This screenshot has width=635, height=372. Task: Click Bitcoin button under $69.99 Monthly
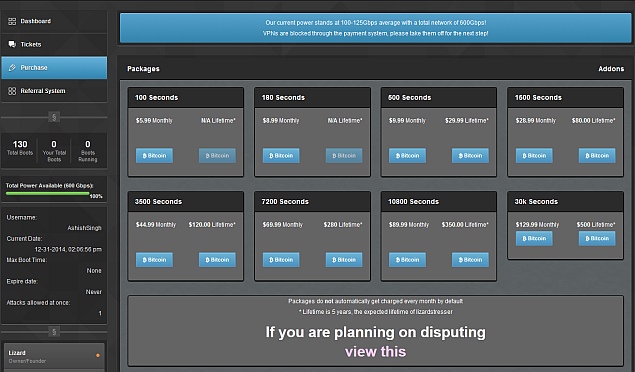coord(281,259)
